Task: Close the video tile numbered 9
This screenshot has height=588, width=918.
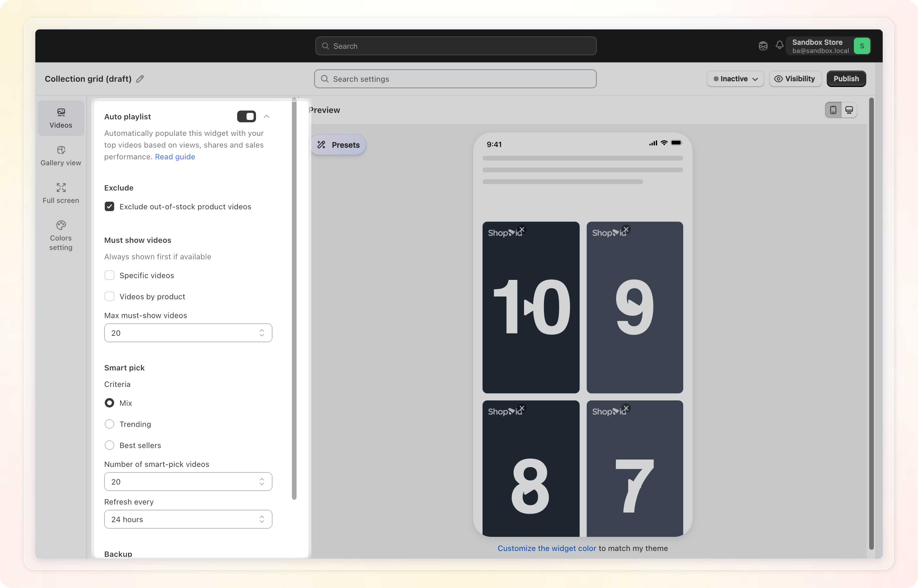Action: coord(626,230)
